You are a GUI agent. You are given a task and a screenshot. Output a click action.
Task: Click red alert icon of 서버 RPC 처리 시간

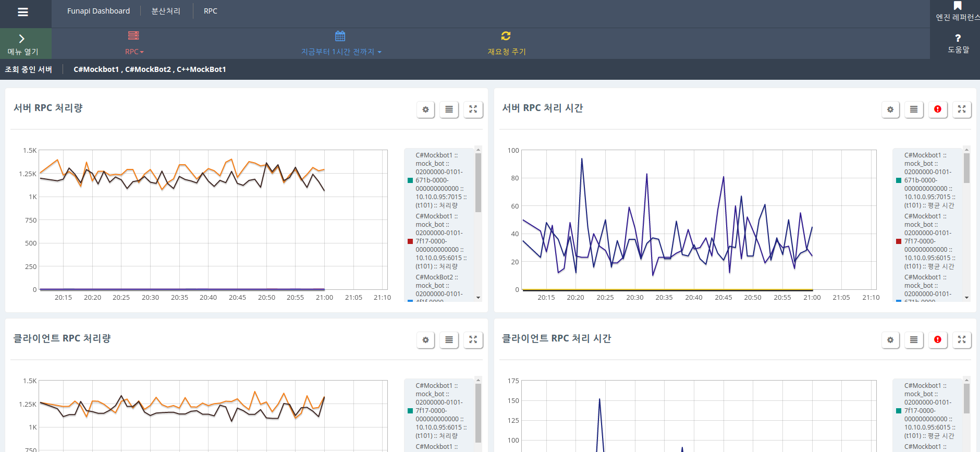tap(938, 109)
